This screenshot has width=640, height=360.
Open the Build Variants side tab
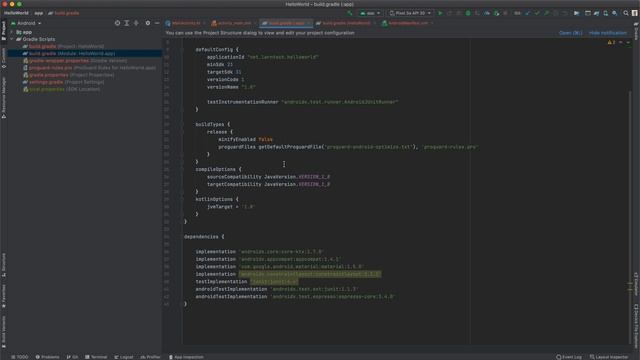pos(4,331)
